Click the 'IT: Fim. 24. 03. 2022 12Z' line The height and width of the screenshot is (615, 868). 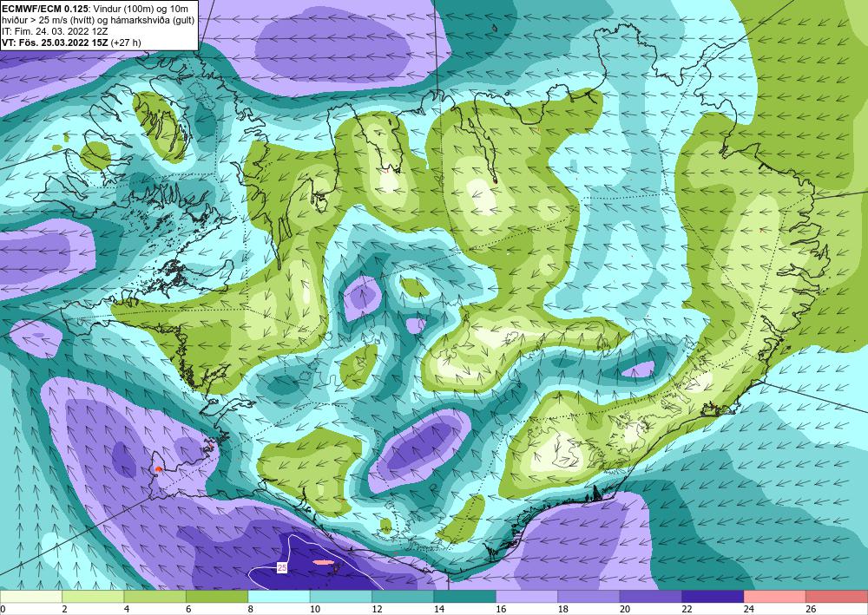point(55,31)
